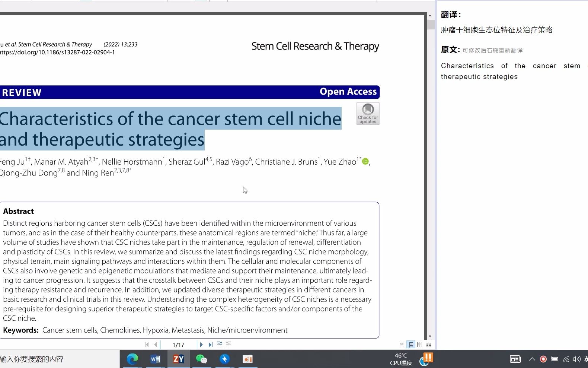This screenshot has width=588, height=368.
Task: Open Microsoft Word from the taskbar
Action: [x=156, y=359]
